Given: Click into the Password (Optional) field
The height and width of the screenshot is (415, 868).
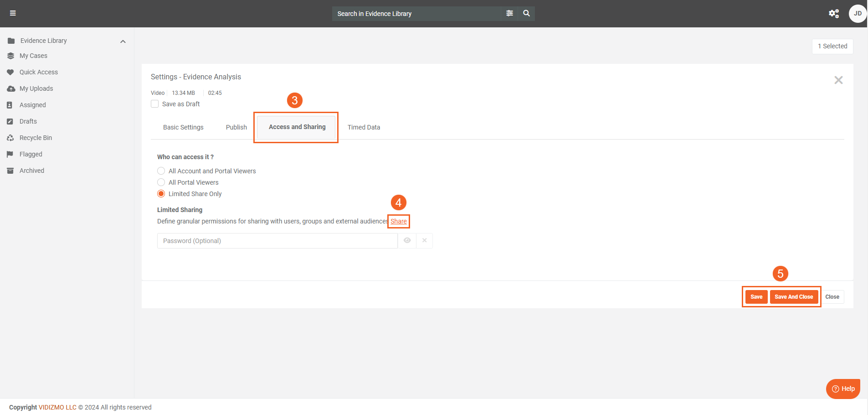Looking at the screenshot, I should (277, 241).
